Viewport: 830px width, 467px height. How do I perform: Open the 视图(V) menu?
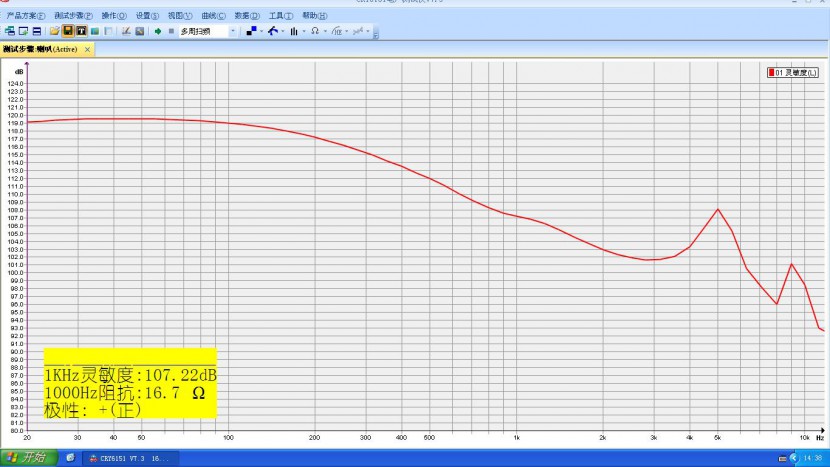click(x=180, y=16)
